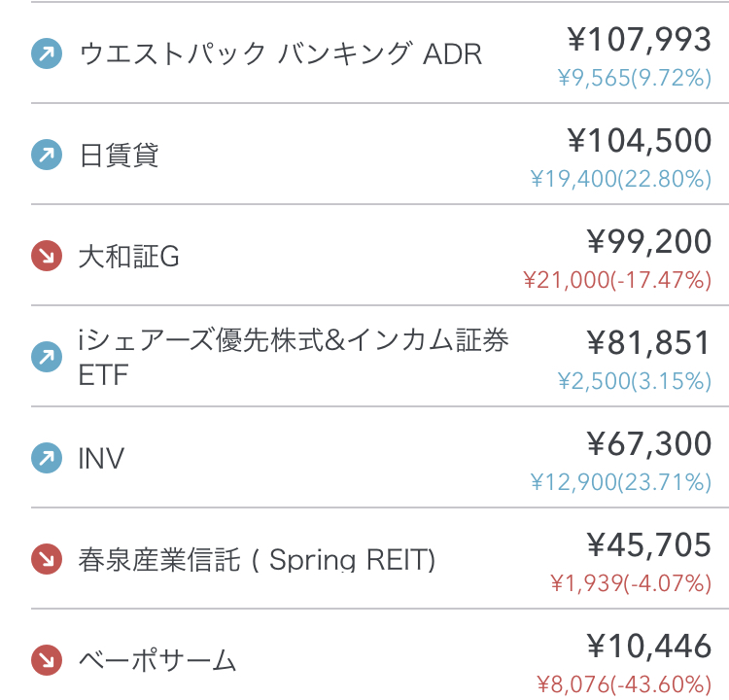Select the 大和証G stock name
Screen dimensions: 729x700
[128, 258]
